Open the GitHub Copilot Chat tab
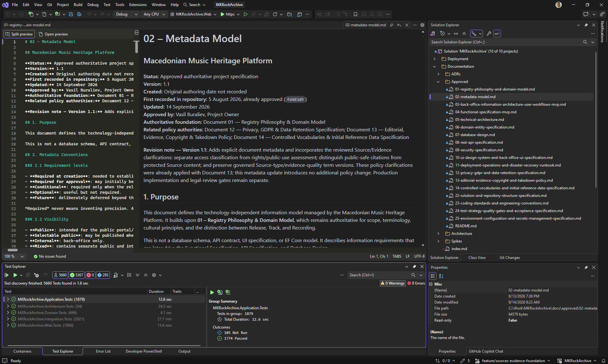 click(486, 351)
